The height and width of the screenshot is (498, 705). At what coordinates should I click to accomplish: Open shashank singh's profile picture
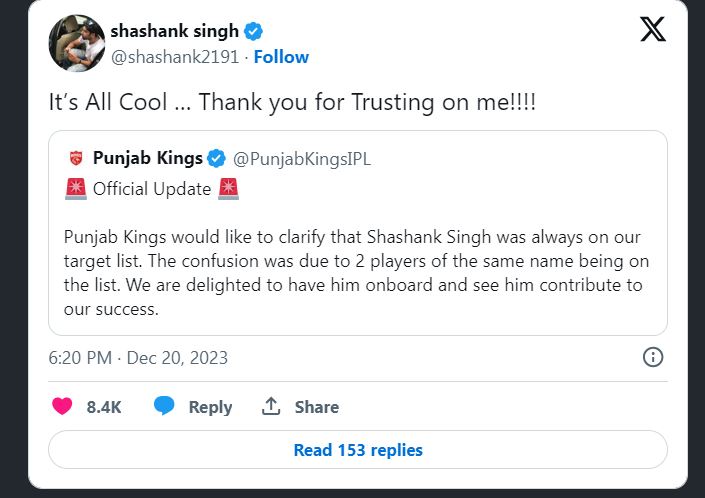pos(76,43)
